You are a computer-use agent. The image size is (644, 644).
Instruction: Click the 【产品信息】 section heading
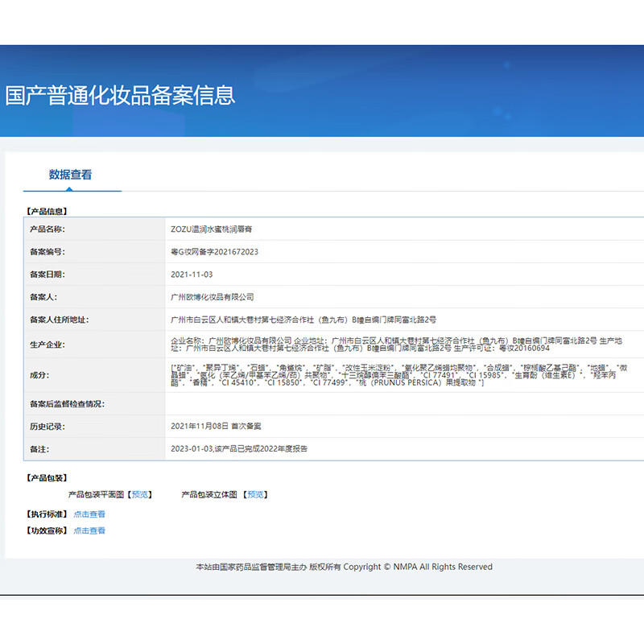point(47,210)
